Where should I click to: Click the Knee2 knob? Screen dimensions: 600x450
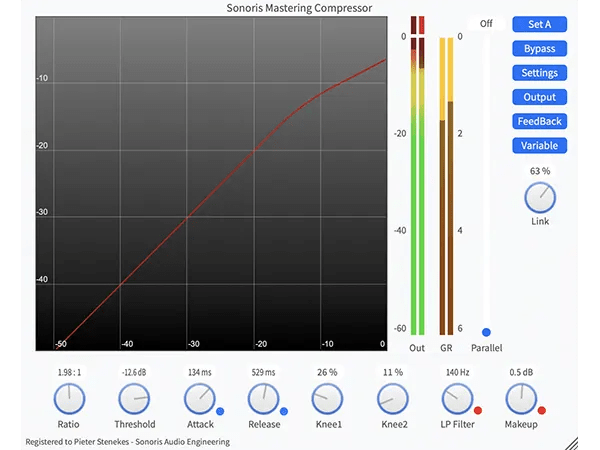click(x=393, y=399)
